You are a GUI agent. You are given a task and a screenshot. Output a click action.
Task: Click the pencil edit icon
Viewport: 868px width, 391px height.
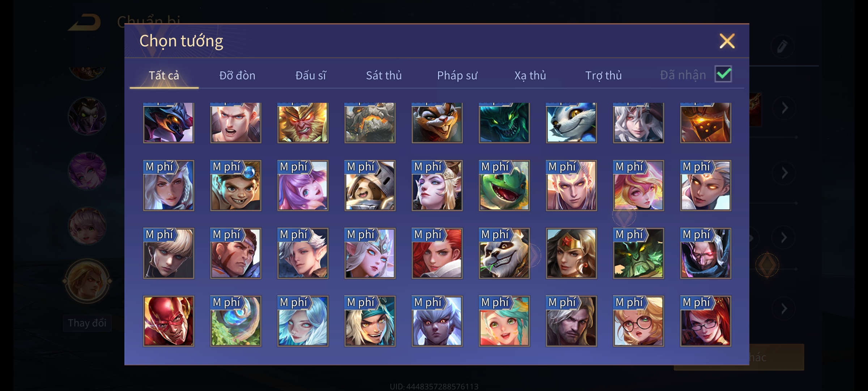coord(782,46)
